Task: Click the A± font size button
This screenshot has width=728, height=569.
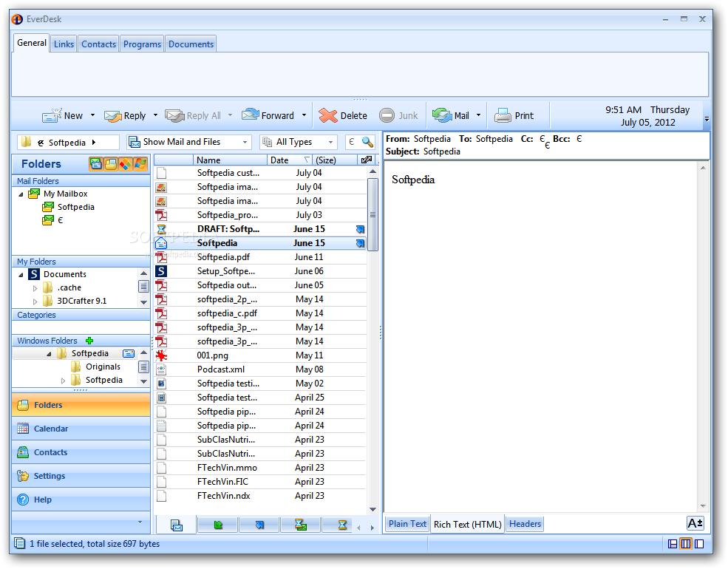Action: (695, 523)
